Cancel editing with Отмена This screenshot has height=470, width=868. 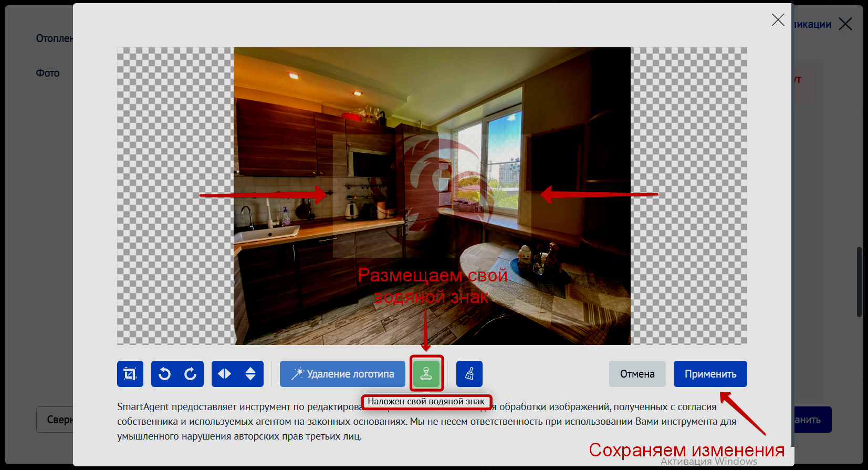tap(637, 374)
